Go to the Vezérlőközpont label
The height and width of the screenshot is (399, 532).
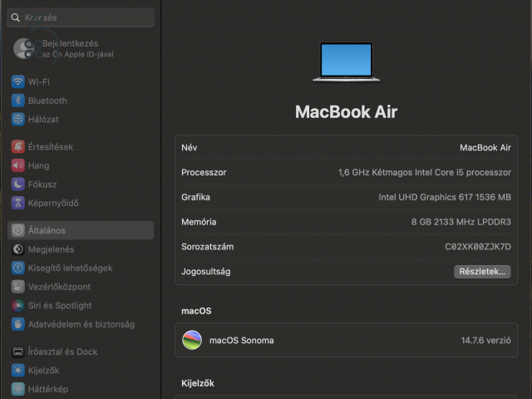point(59,287)
